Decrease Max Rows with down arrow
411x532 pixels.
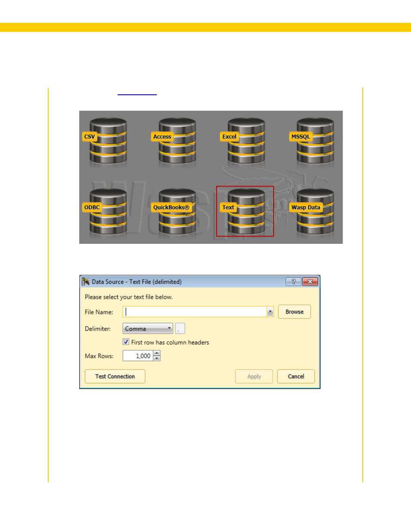tap(157, 358)
